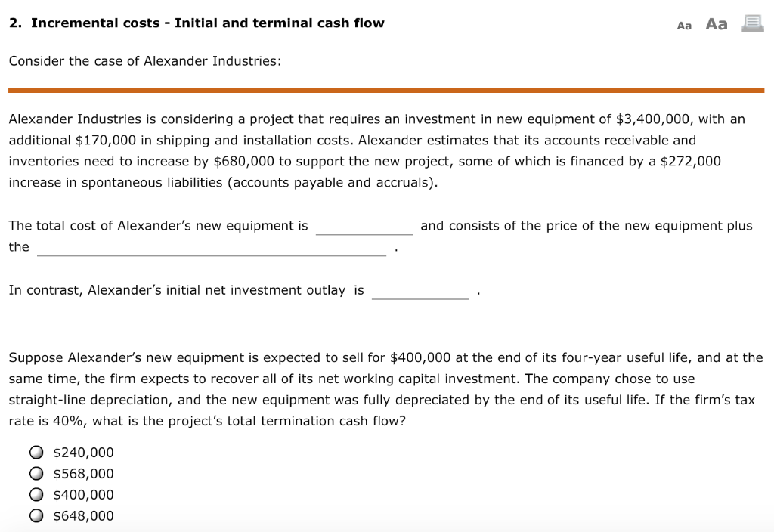Choose the $568,000 radio button
The height and width of the screenshot is (532, 774).
(x=36, y=473)
